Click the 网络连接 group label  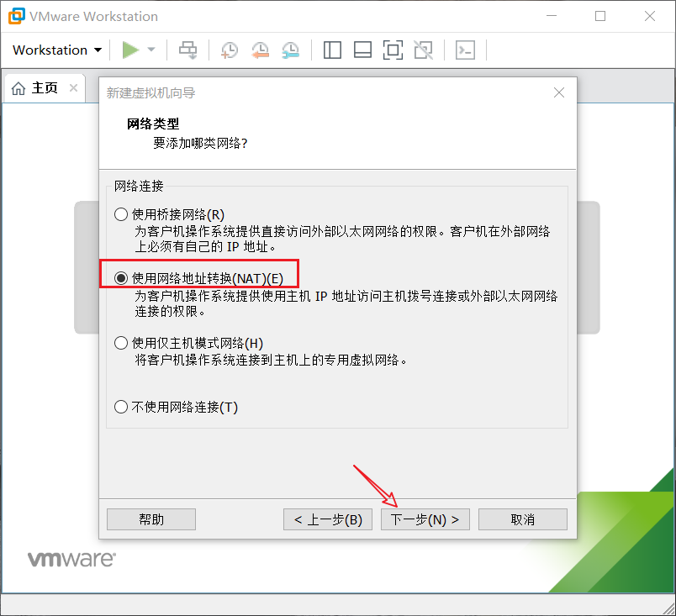139,186
